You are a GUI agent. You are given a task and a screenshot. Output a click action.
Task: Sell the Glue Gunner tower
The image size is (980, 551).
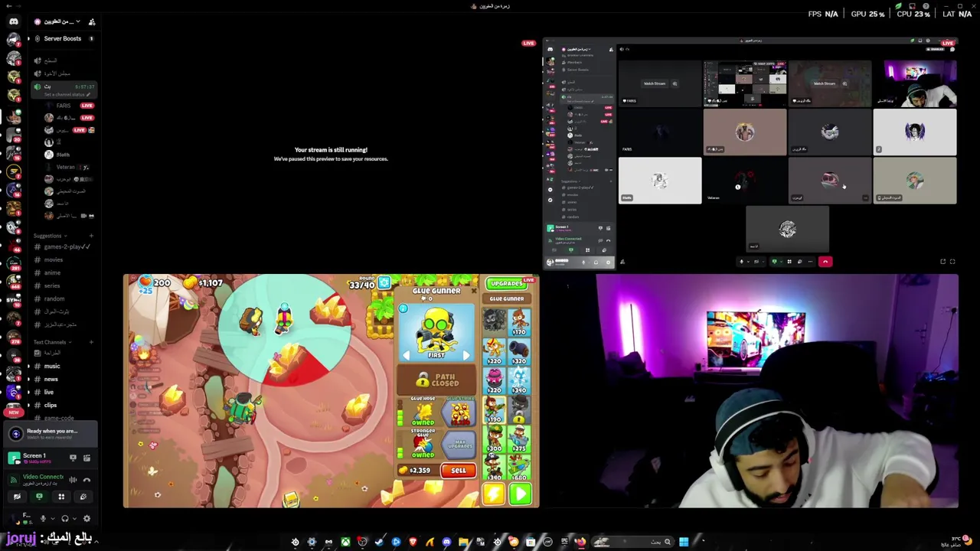click(459, 471)
